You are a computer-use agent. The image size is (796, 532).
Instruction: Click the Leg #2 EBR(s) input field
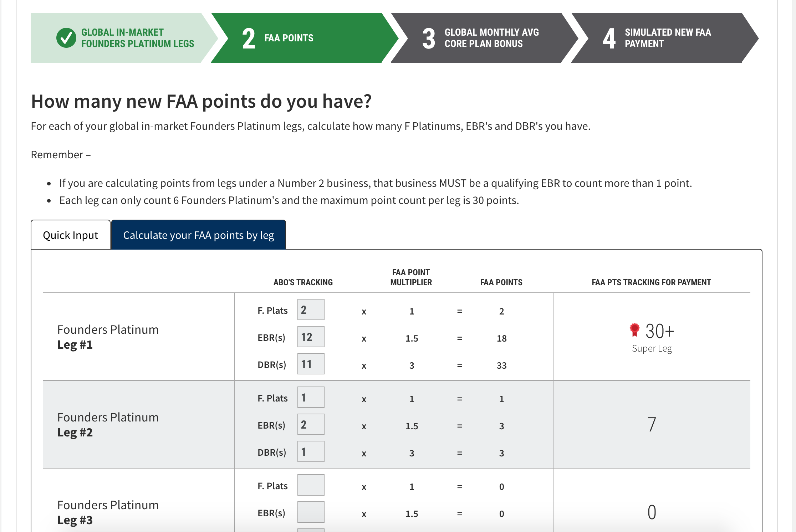[x=311, y=425]
